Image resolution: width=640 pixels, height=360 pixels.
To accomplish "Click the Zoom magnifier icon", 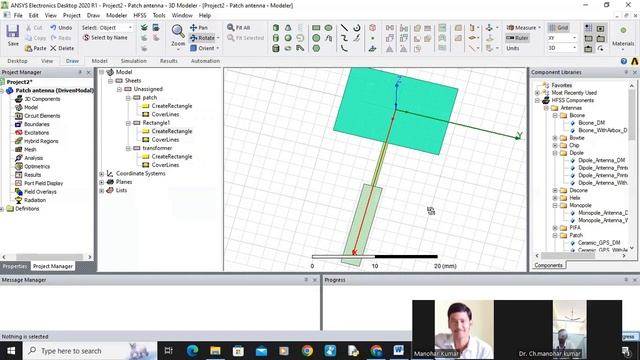I will 178,31.
